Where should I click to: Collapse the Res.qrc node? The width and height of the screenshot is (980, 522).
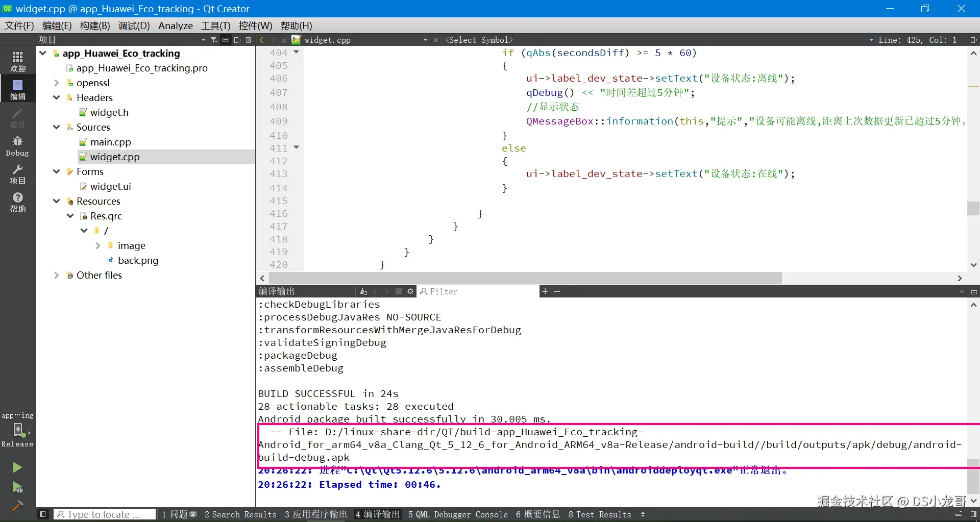pos(70,216)
